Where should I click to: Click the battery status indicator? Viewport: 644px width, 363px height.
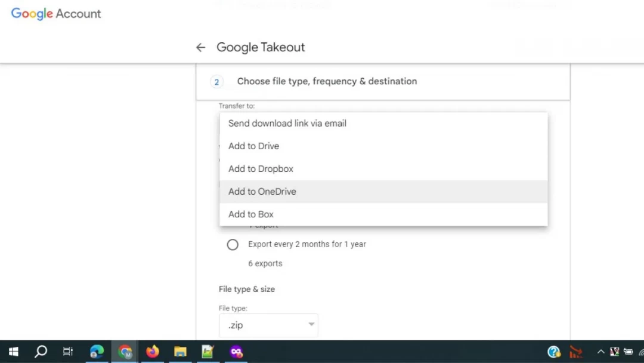[628, 352]
